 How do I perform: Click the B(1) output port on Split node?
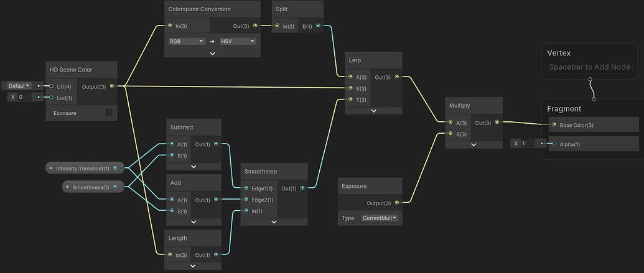tap(318, 25)
